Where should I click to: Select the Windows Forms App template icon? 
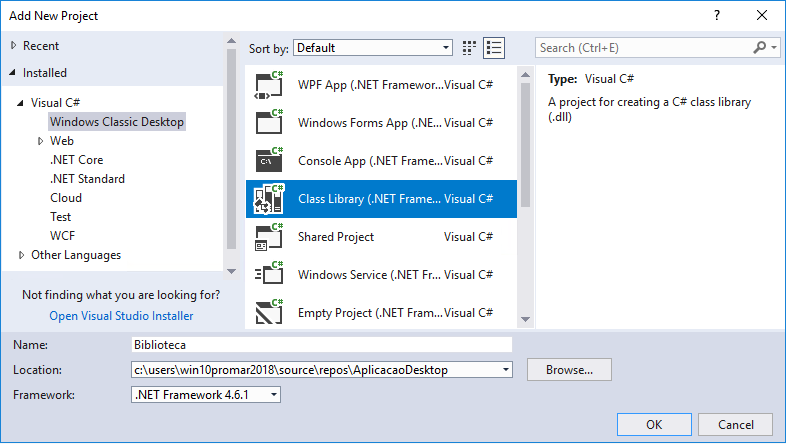coord(269,123)
